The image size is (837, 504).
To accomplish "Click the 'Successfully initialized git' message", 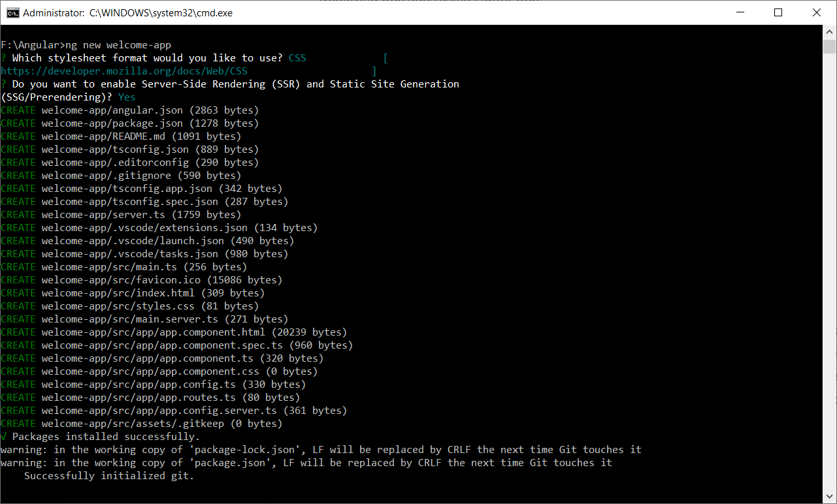I will (x=109, y=476).
